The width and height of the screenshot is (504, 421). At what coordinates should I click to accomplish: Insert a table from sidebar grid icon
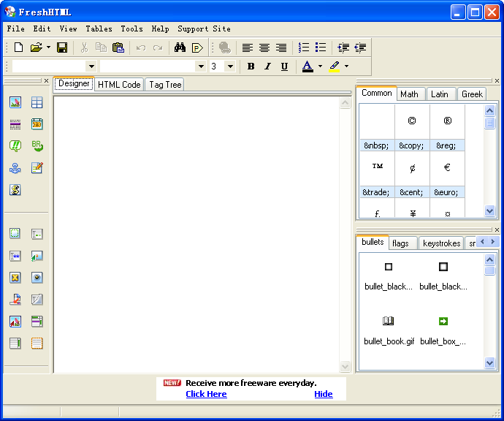point(37,102)
